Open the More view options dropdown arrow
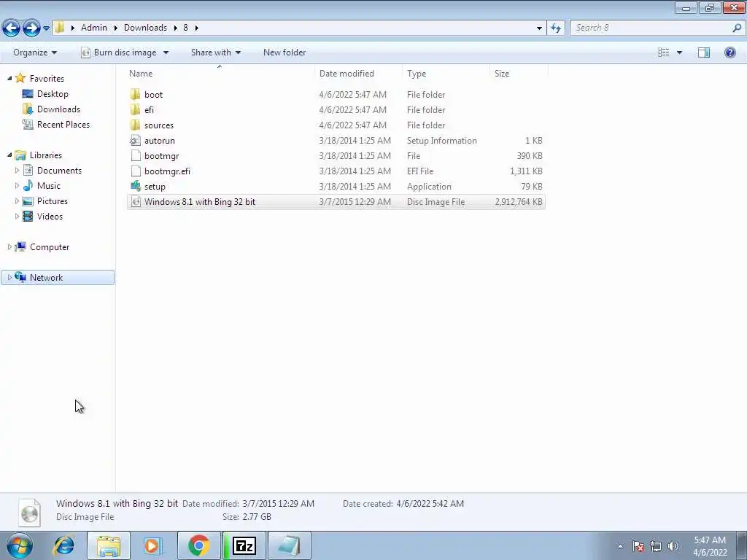The image size is (747, 560). click(679, 52)
